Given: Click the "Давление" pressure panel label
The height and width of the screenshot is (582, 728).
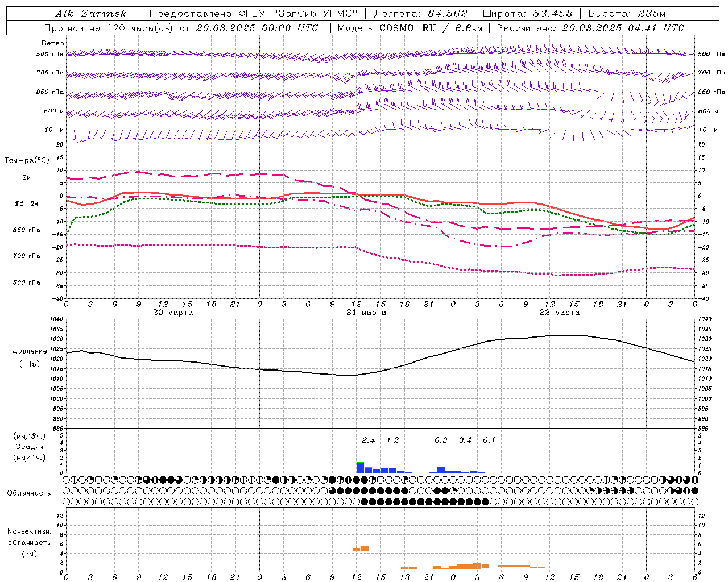Looking at the screenshot, I should pyautogui.click(x=30, y=351).
